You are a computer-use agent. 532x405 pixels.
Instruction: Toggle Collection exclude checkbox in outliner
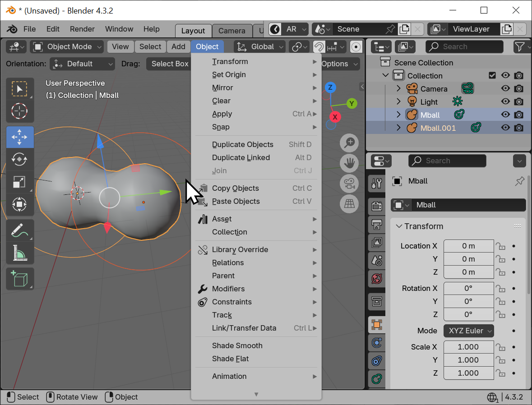[492, 75]
